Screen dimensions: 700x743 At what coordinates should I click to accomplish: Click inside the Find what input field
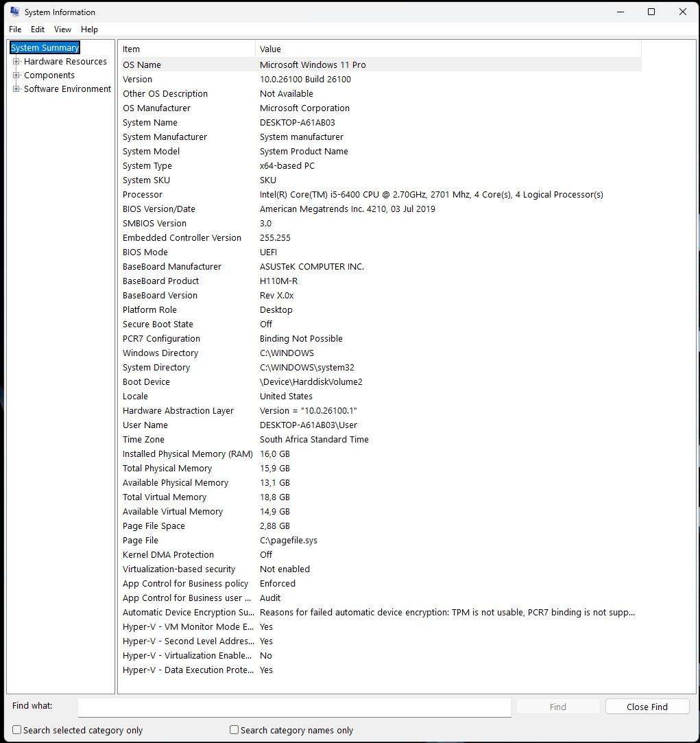tap(295, 707)
